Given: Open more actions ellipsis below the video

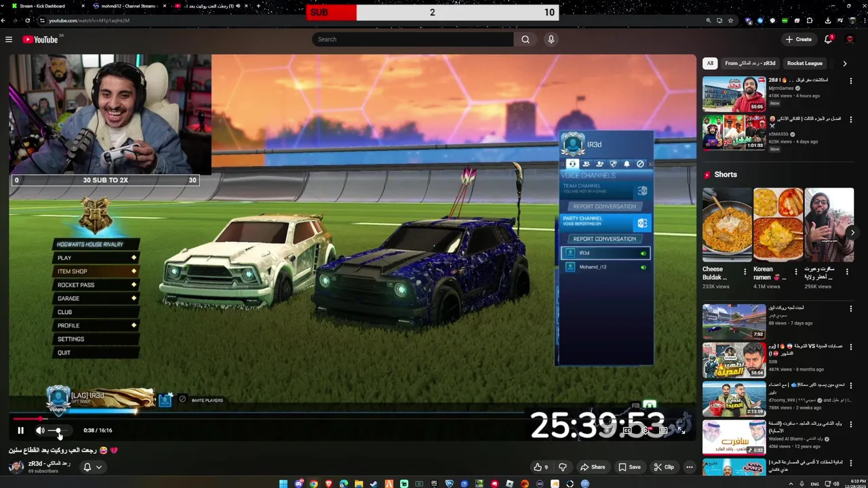Looking at the screenshot, I should tap(690, 467).
